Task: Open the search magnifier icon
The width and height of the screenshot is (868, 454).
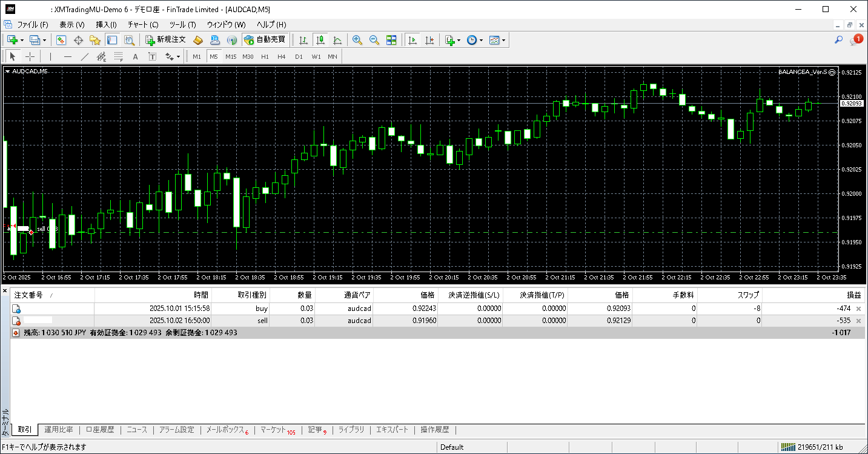Action: (839, 40)
